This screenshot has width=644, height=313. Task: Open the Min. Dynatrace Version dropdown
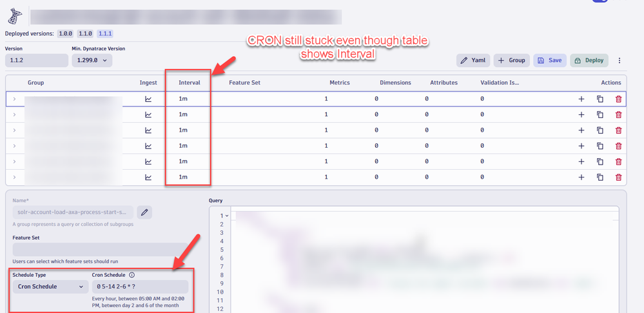(x=92, y=60)
